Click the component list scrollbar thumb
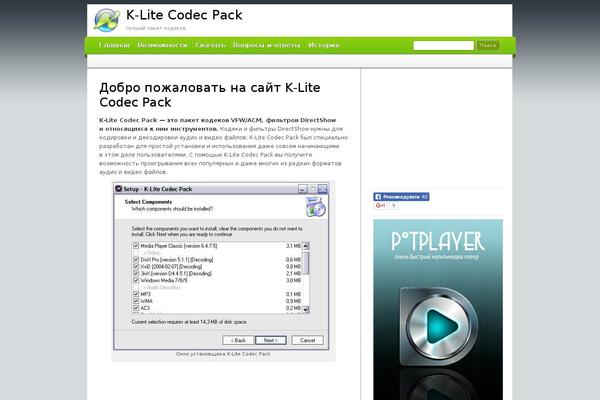 305,263
